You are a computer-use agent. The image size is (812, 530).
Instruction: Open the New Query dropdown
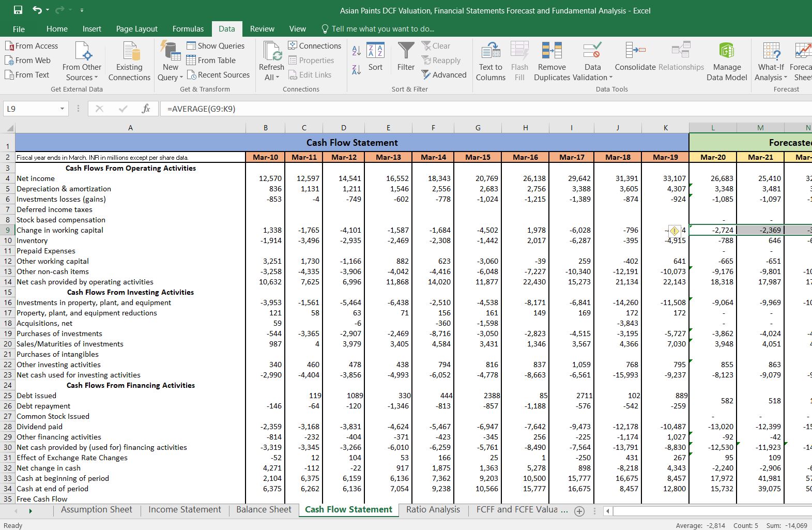(171, 61)
